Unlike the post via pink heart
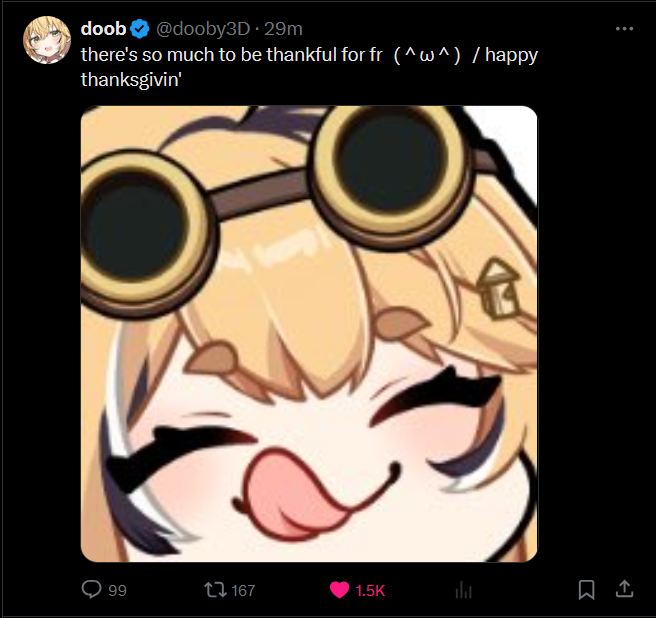656x618 pixels. click(339, 590)
